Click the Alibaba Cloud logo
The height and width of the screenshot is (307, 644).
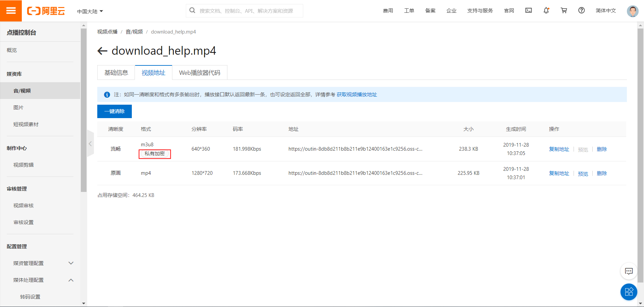(46, 10)
